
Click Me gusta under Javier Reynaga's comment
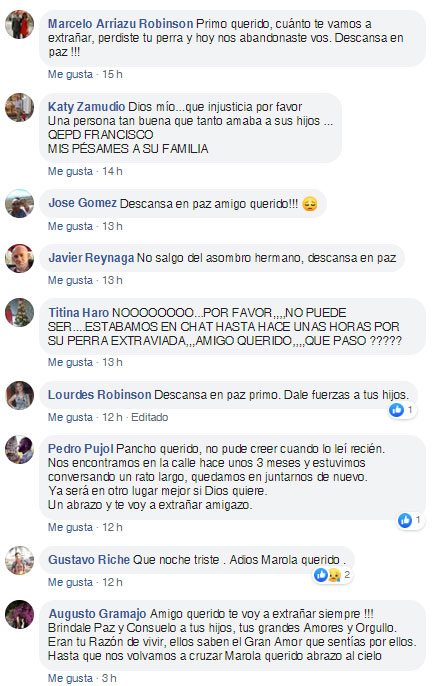[x=70, y=280]
